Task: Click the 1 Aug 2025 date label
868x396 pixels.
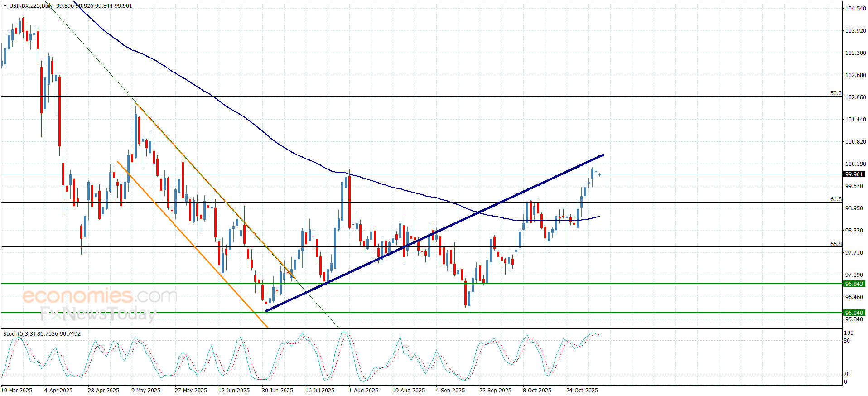Action: pyautogui.click(x=363, y=391)
